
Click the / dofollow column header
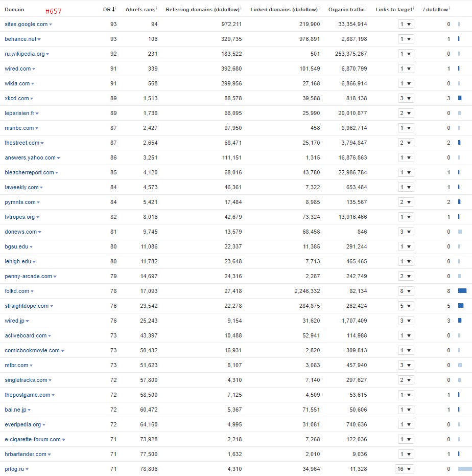436,9
